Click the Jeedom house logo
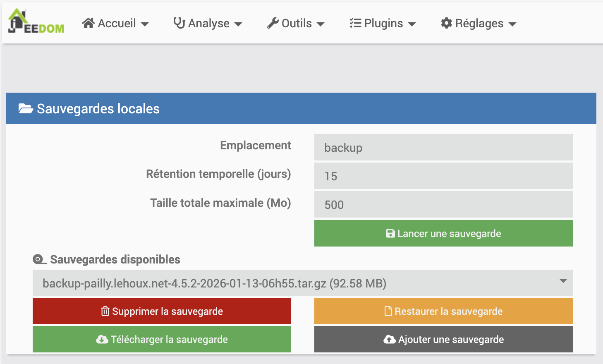 pos(36,21)
